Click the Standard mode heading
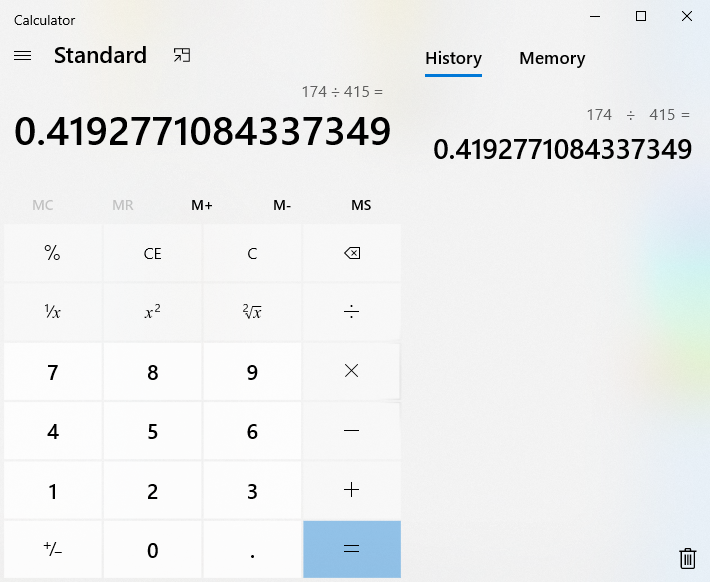Screen dimensions: 710x582 point(100,55)
